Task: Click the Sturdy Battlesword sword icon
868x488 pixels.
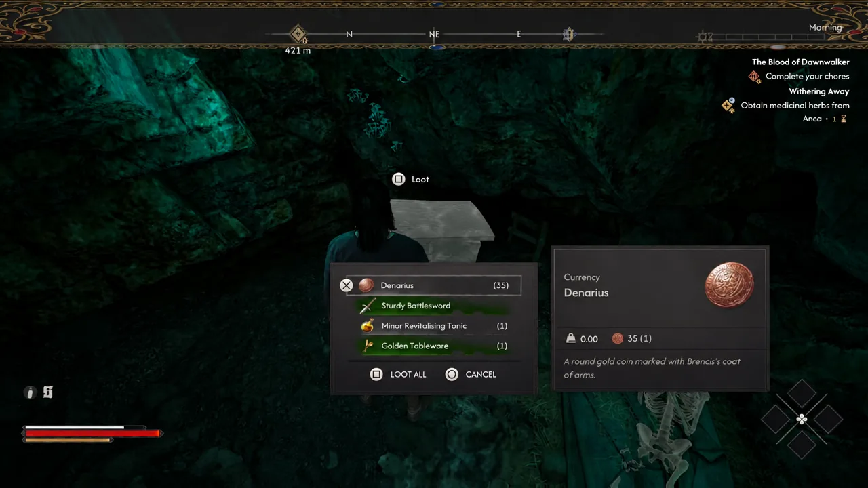Action: point(368,306)
